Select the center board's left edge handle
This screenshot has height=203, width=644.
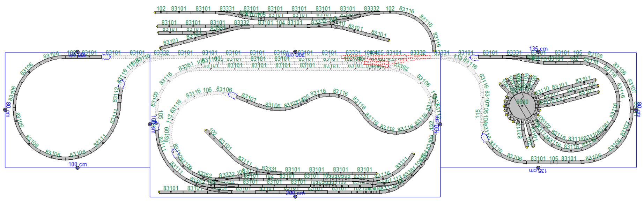coord(150,124)
